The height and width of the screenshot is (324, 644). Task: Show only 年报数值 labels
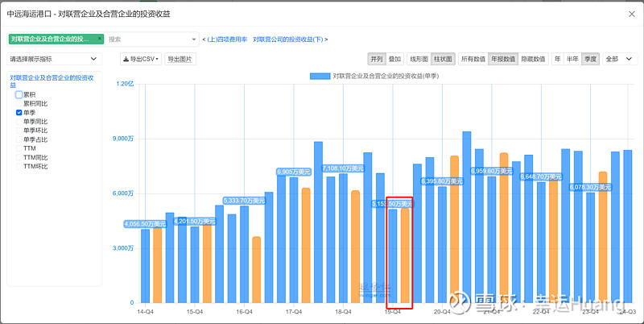coord(503,59)
